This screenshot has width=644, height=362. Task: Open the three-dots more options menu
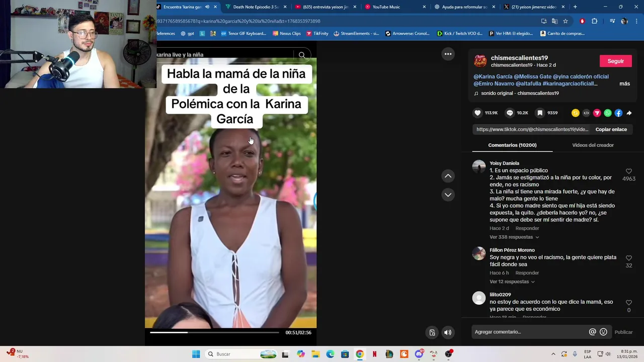coord(448,54)
